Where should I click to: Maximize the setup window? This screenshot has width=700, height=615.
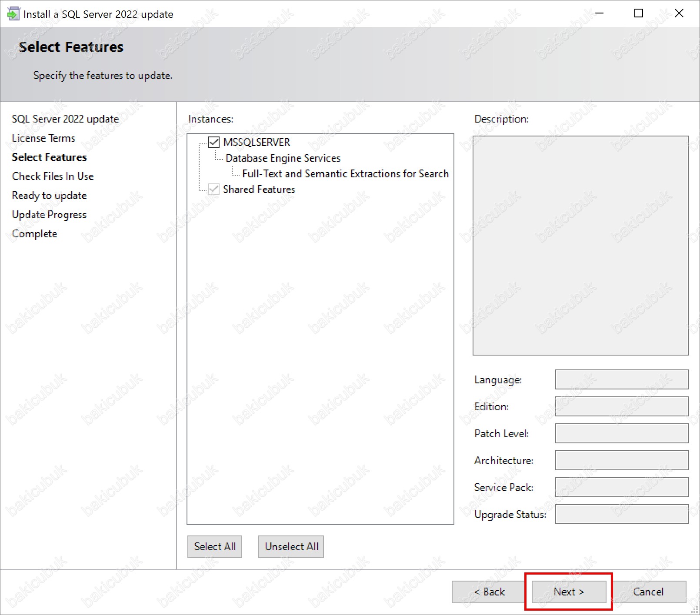point(638,13)
